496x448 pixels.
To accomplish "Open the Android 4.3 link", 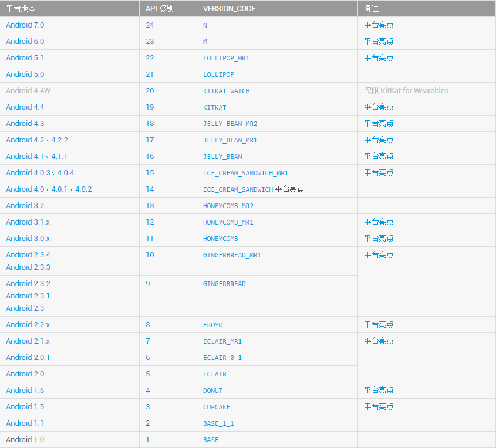I will coord(25,124).
